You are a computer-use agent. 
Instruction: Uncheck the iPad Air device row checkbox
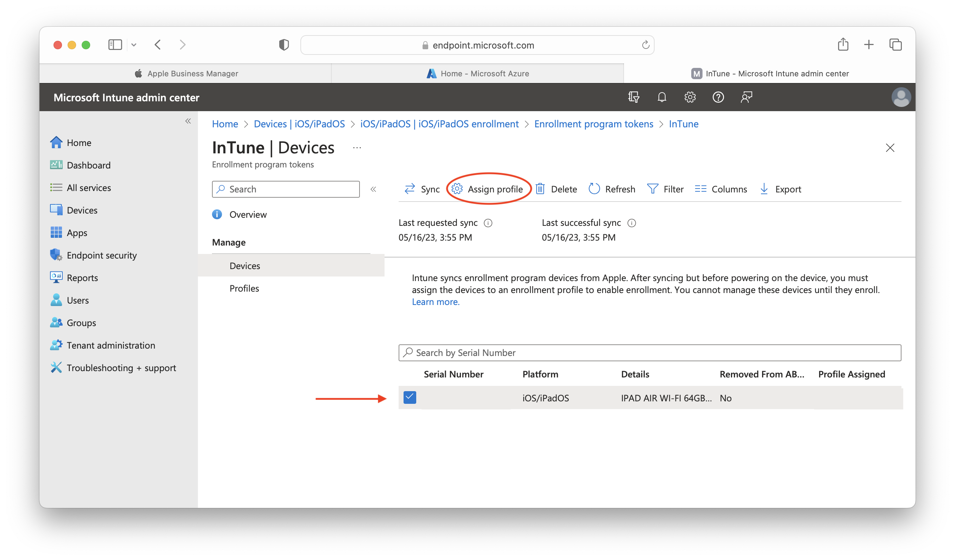point(410,397)
